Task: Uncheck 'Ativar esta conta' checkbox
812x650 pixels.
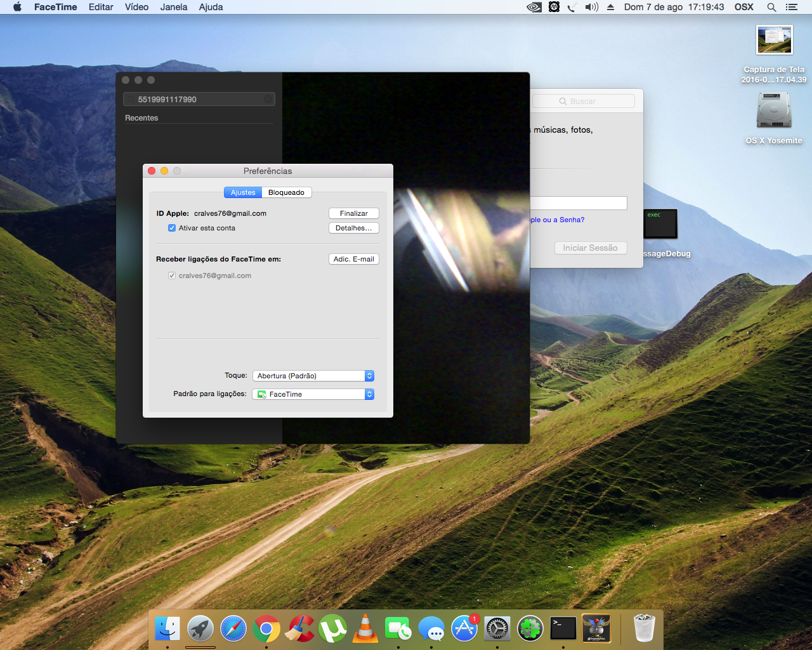Action: tap(172, 228)
